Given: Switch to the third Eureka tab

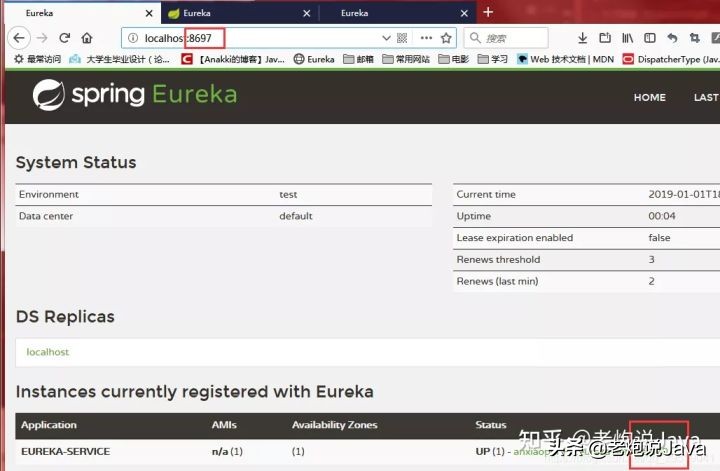Looking at the screenshot, I should click(398, 13).
